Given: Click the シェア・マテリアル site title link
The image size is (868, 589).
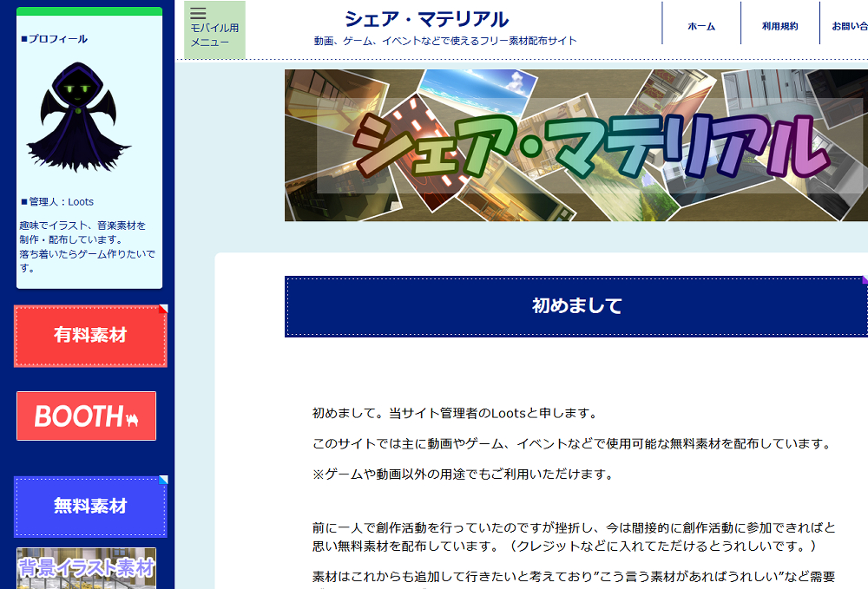Looking at the screenshot, I should pos(426,19).
